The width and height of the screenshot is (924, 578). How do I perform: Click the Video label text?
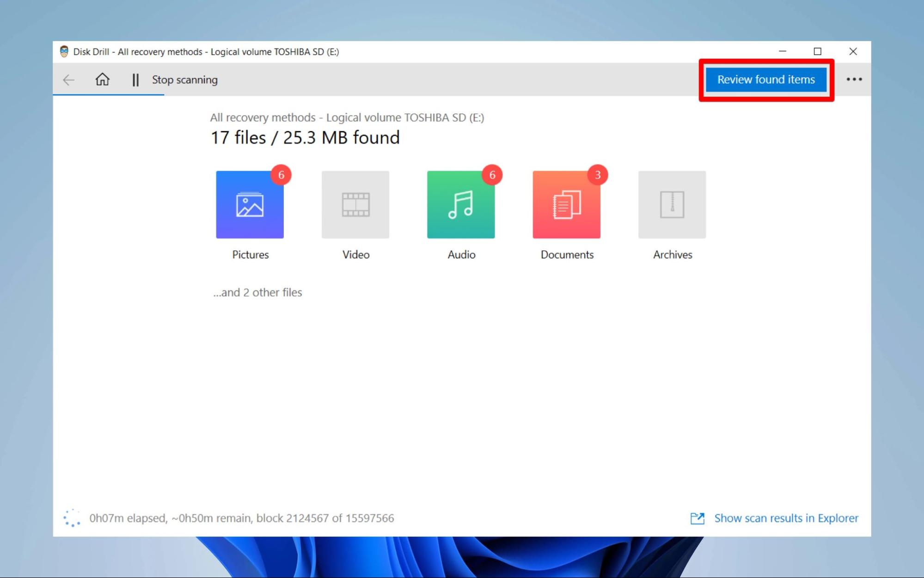356,255
